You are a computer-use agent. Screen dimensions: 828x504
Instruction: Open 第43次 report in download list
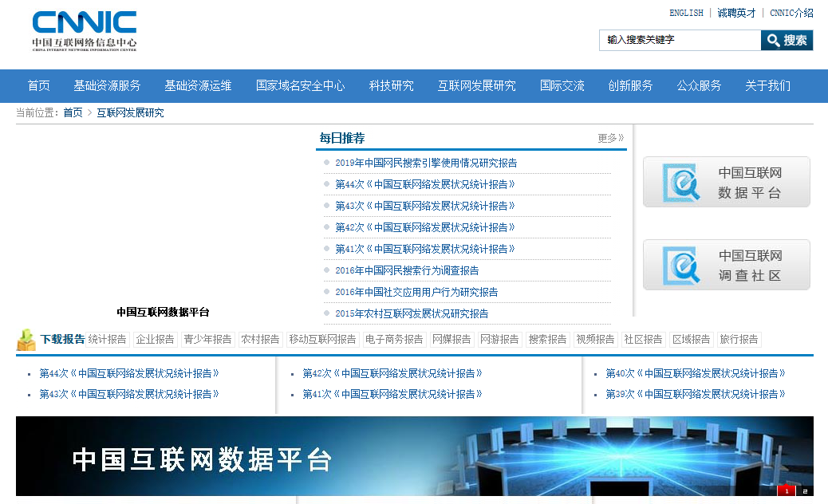tap(129, 394)
